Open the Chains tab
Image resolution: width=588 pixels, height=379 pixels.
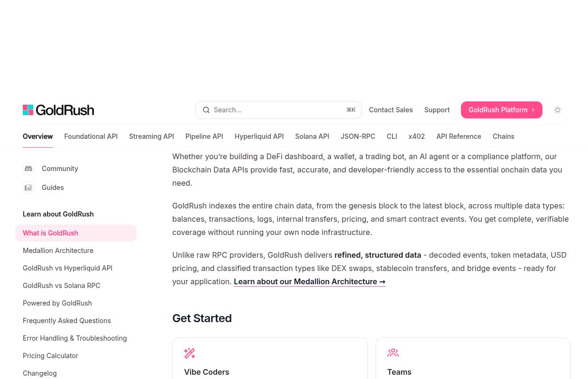pyautogui.click(x=504, y=136)
